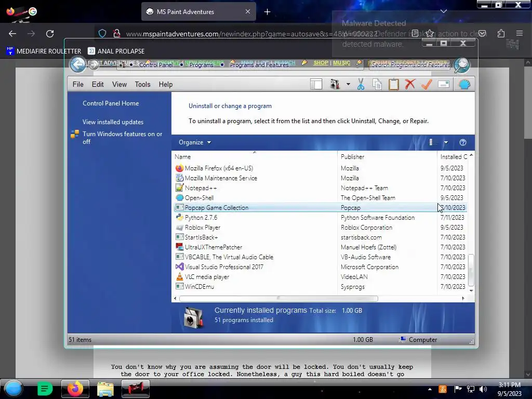Click the orange checkmark Properties icon
The image size is (532, 399).
tap(427, 84)
